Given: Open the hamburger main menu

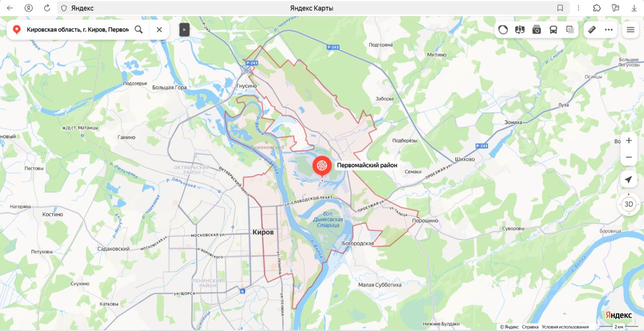Looking at the screenshot, I should [x=630, y=30].
